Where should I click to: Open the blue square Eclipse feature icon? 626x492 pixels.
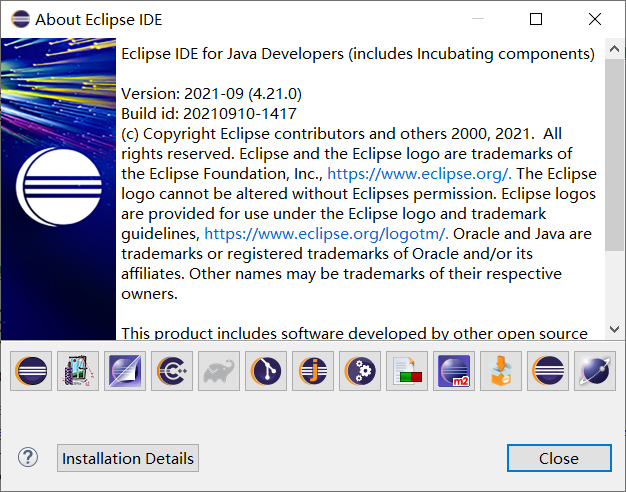click(x=125, y=371)
